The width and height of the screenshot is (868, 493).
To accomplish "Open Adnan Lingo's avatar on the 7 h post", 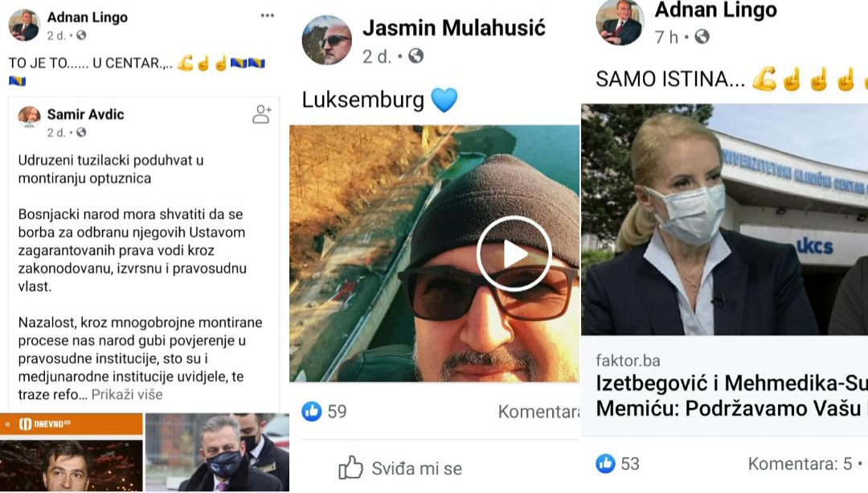I will point(620,23).
